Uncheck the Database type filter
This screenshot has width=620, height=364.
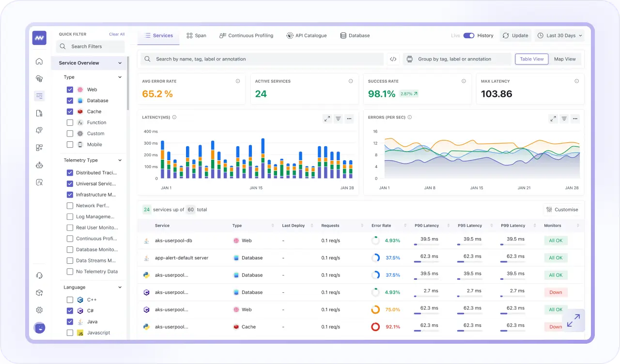[70, 100]
